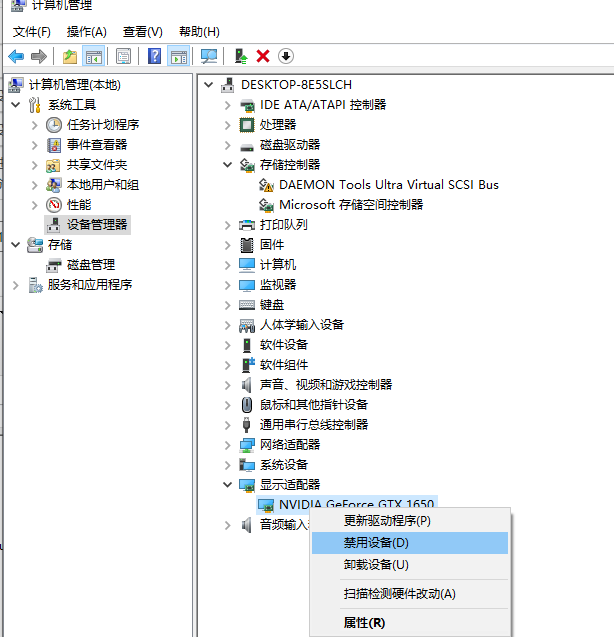Toggle the show/hide console tree icon
The height and width of the screenshot is (637, 614).
point(94,56)
